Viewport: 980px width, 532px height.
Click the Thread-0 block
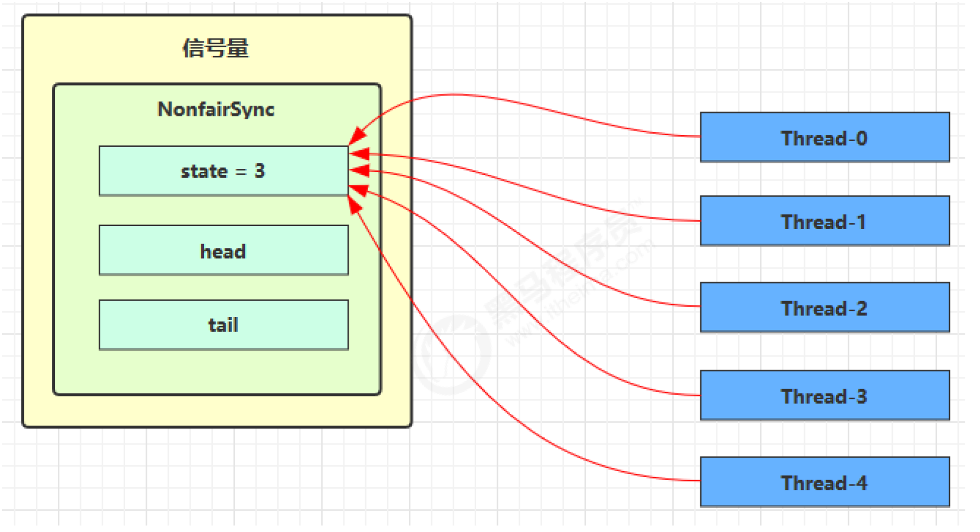click(x=824, y=137)
